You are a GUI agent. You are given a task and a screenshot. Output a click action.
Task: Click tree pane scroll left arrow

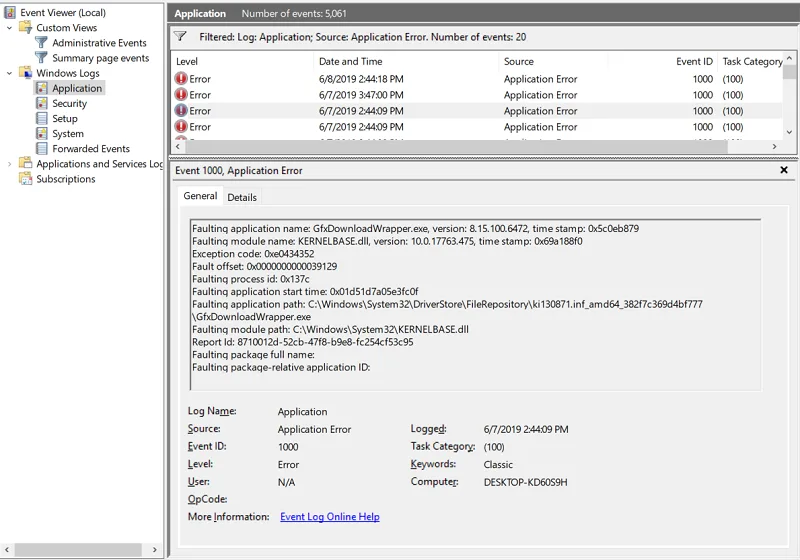click(7, 549)
